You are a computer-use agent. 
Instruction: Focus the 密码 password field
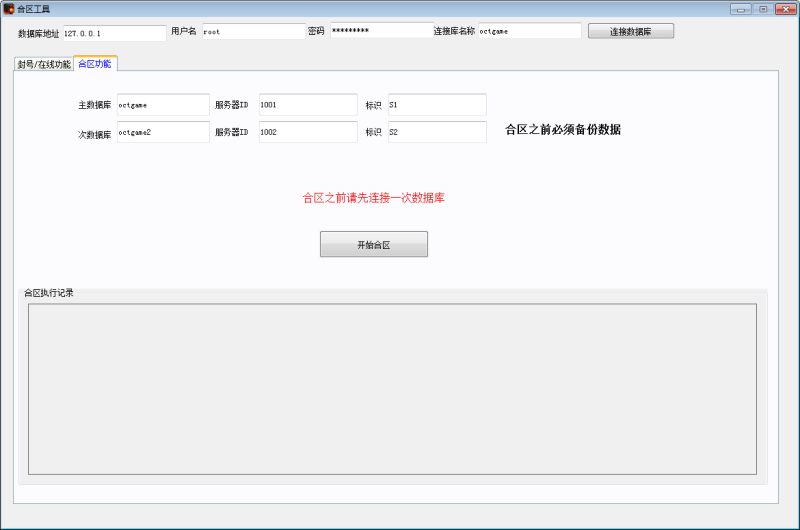pos(380,31)
